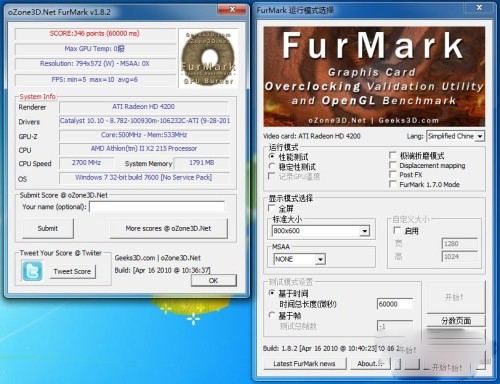Click the ATI Radeon HD 4200 renderer field
500x384 pixels.
point(144,107)
